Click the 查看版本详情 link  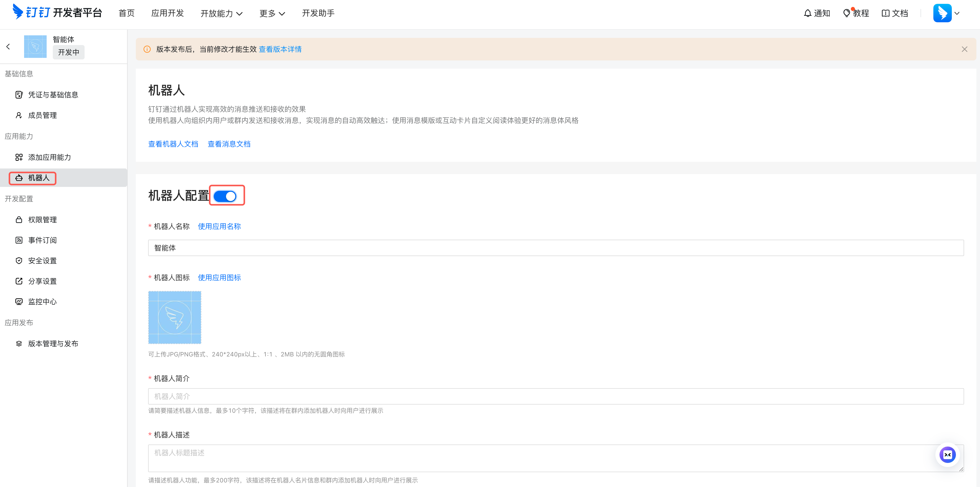[x=280, y=49]
